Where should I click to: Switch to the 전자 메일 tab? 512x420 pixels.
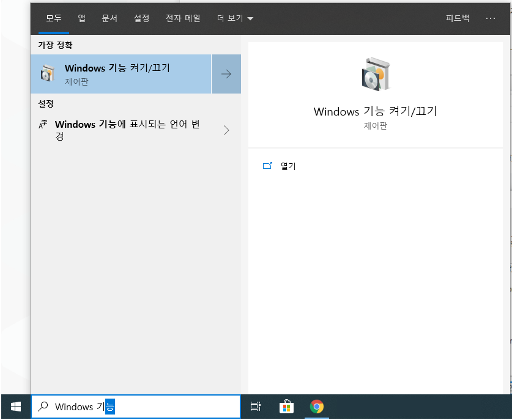pyautogui.click(x=183, y=18)
